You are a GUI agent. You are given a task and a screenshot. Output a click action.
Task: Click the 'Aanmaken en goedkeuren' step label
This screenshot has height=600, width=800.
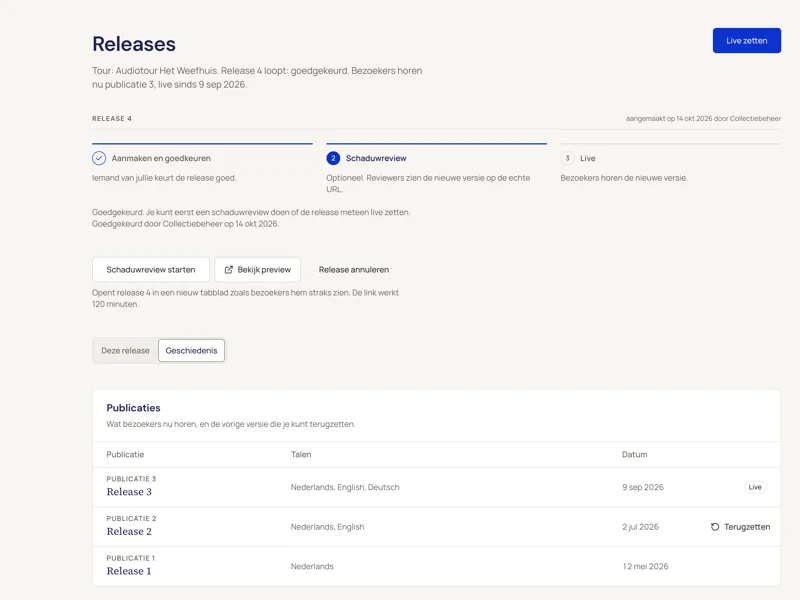click(x=161, y=158)
